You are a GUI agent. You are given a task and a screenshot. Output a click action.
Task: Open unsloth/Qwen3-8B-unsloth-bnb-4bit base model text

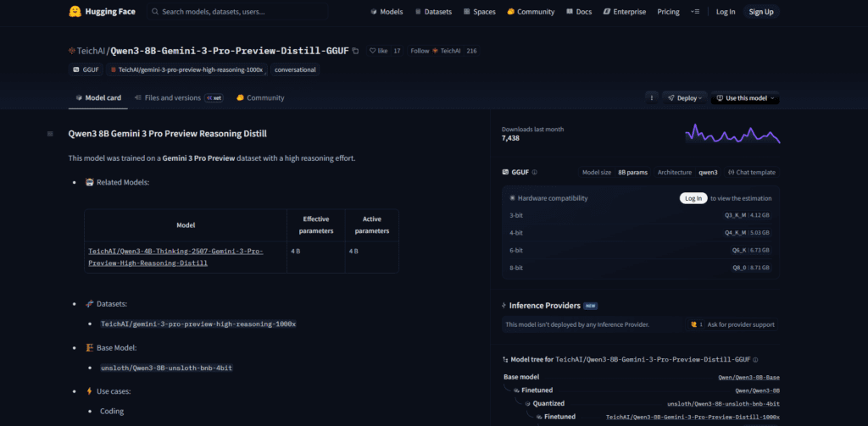pyautogui.click(x=166, y=368)
